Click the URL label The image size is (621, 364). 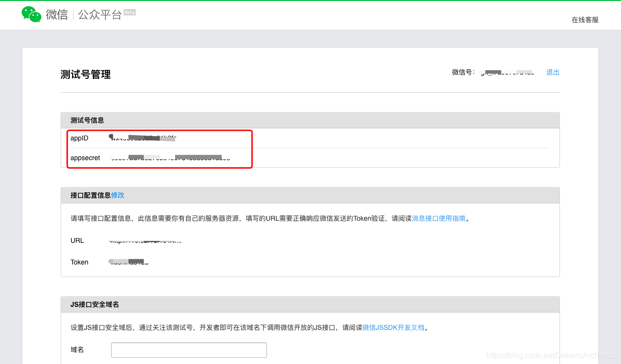coord(77,240)
